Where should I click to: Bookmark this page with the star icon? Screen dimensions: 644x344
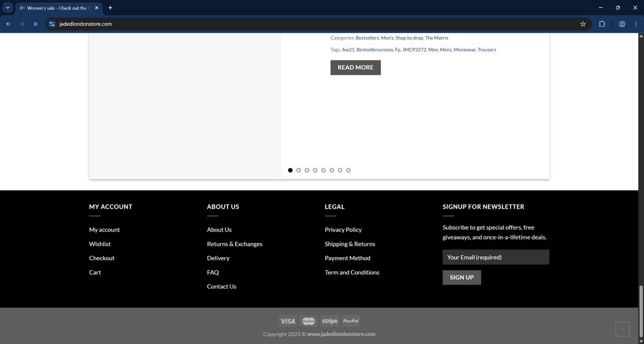point(583,24)
